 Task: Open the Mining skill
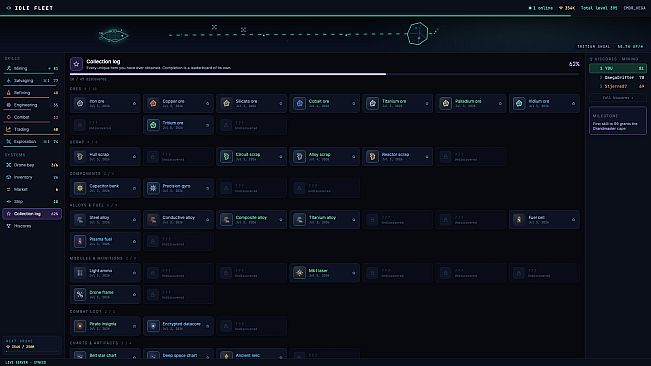[32, 68]
